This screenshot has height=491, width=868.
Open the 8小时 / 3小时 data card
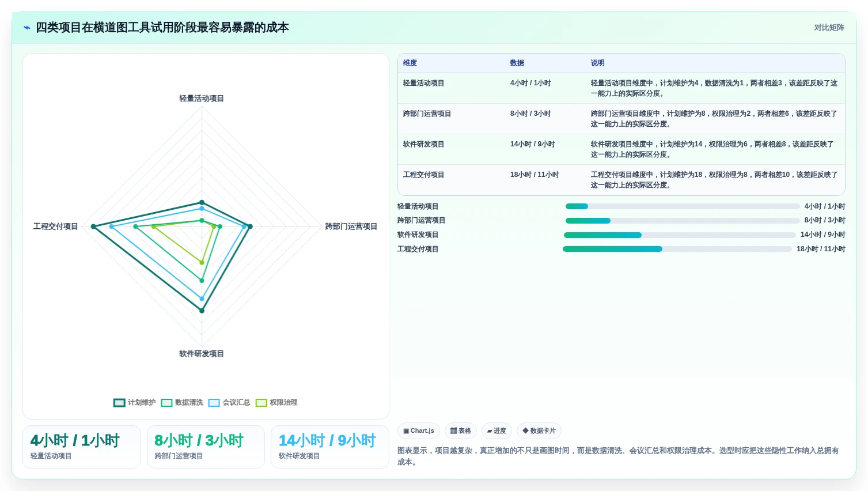tap(206, 447)
